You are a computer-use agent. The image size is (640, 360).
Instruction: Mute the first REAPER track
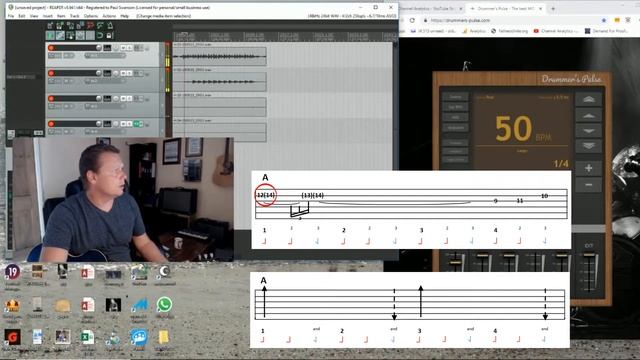(123, 48)
